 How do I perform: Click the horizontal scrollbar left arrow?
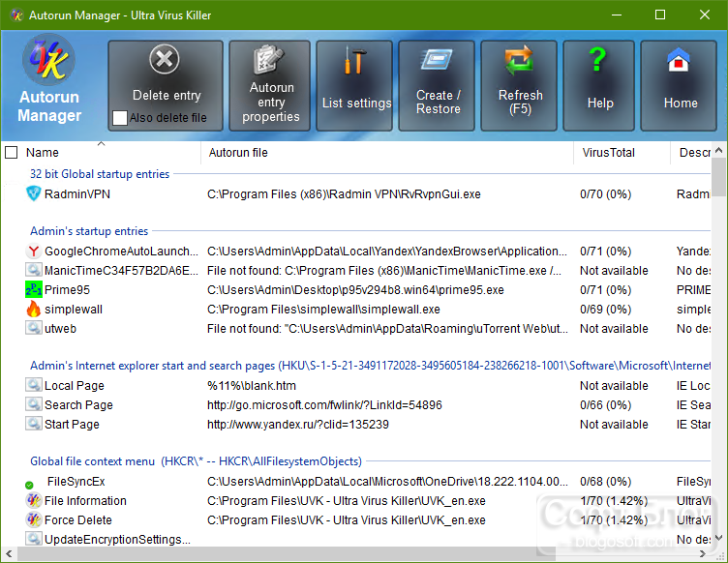click(9, 553)
